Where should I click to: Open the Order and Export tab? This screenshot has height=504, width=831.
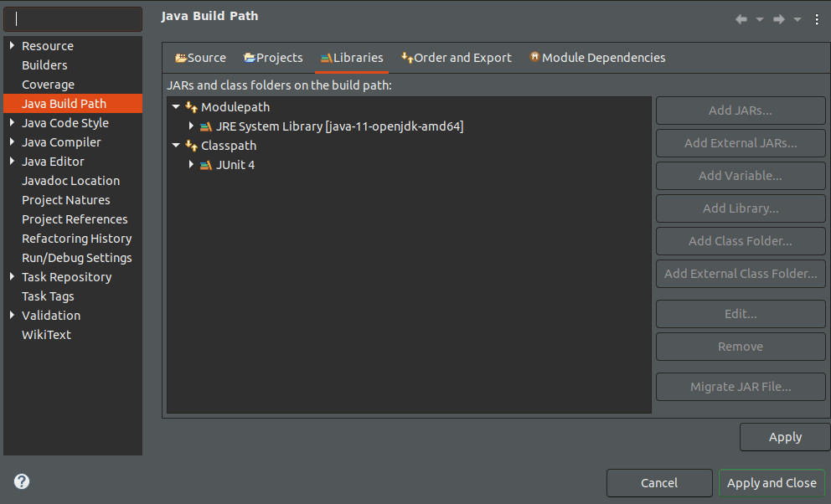tap(456, 58)
